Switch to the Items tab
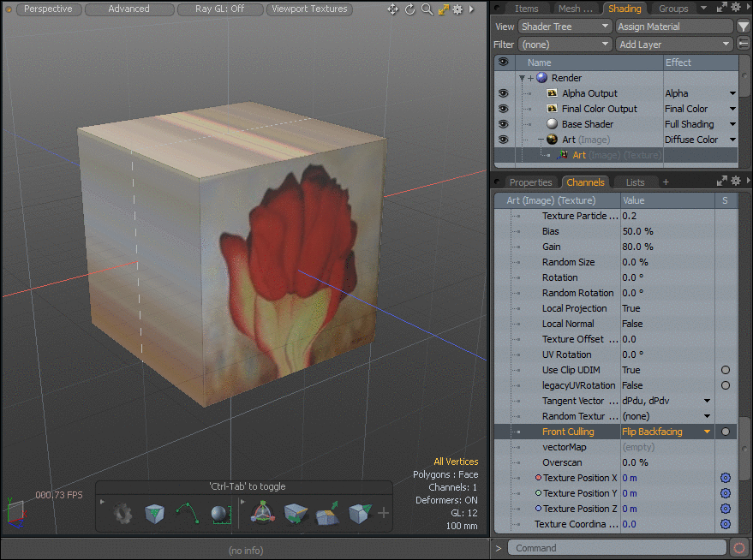This screenshot has width=753, height=560. pos(527,8)
